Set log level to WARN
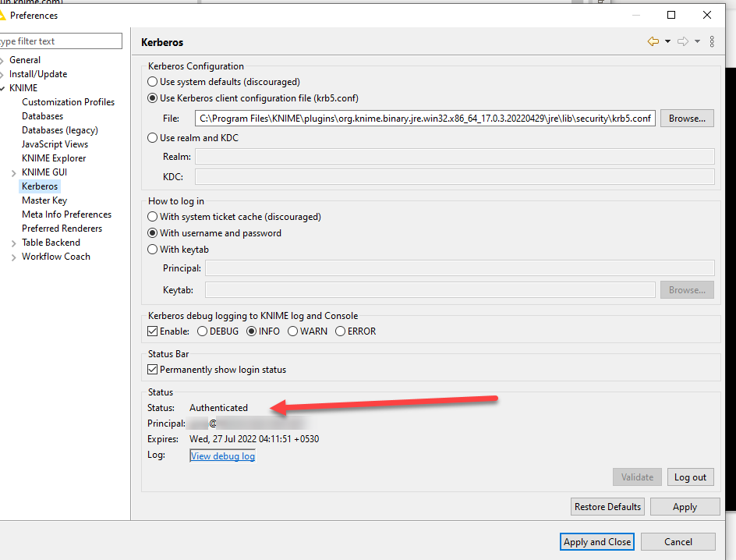Screen dimensions: 736x560 coord(293,331)
